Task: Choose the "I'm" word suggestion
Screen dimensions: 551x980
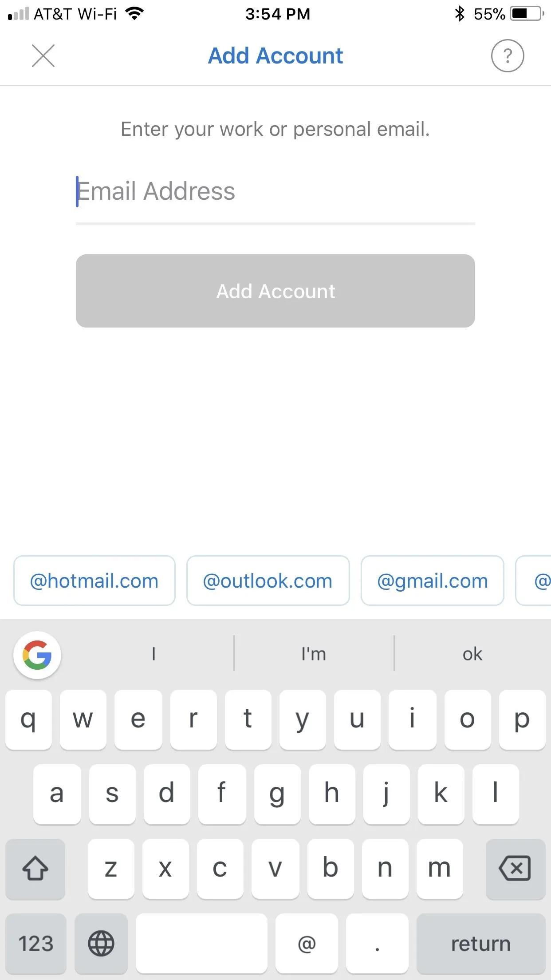Action: 314,654
